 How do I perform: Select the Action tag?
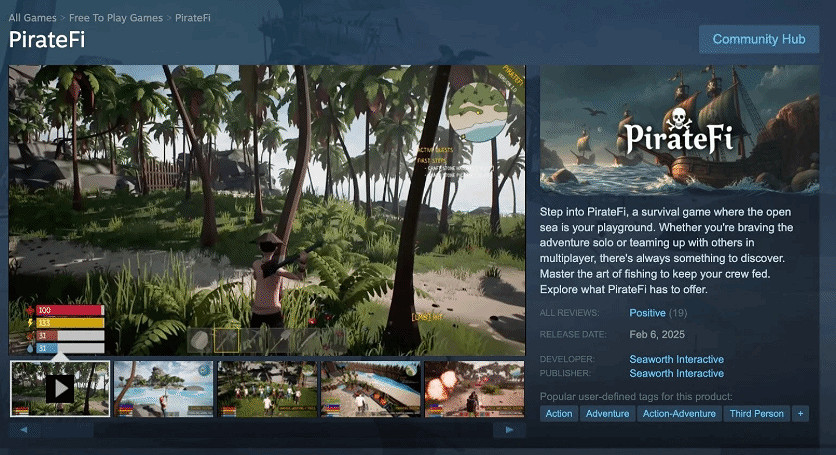click(559, 414)
